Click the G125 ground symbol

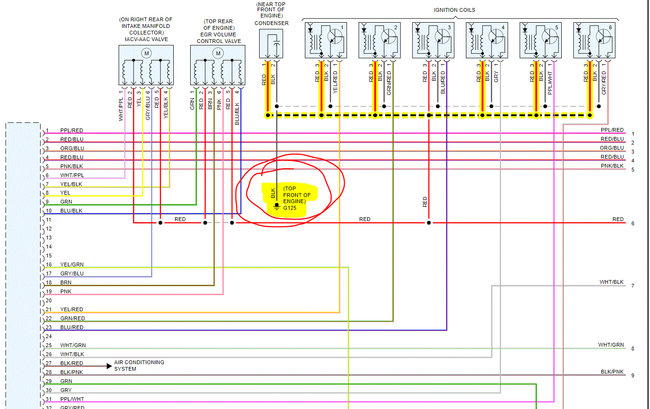tap(276, 206)
